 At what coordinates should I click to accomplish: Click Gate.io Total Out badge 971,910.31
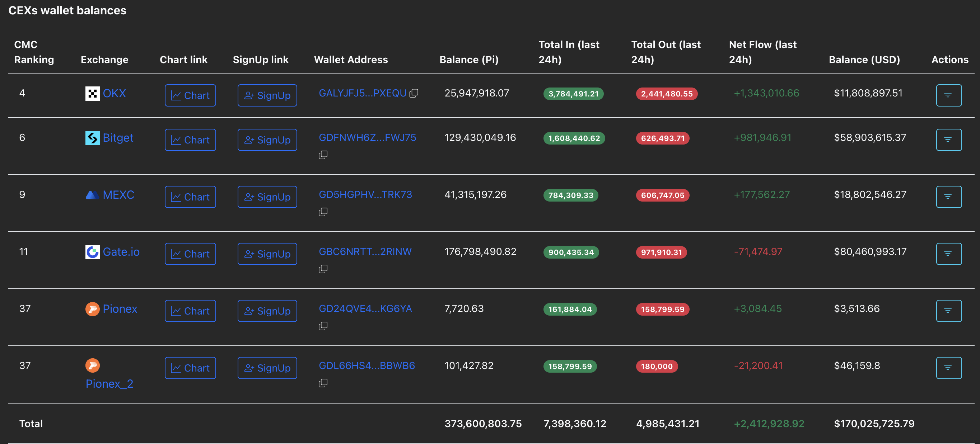tap(661, 252)
